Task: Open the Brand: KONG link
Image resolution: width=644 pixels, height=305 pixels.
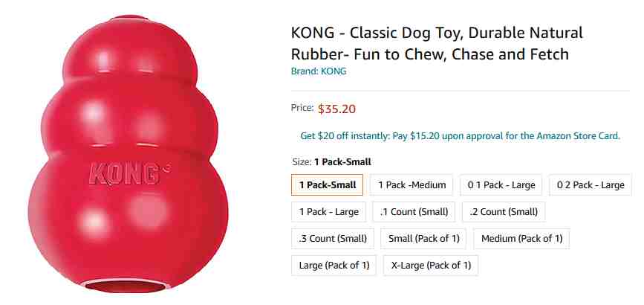Action: click(319, 71)
